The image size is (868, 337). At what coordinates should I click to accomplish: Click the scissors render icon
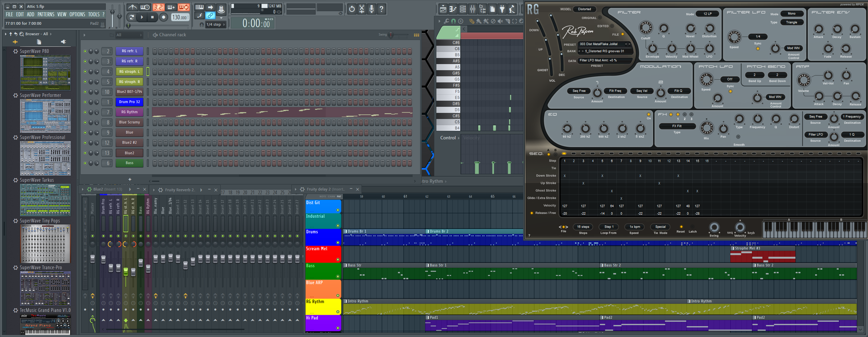(x=362, y=9)
